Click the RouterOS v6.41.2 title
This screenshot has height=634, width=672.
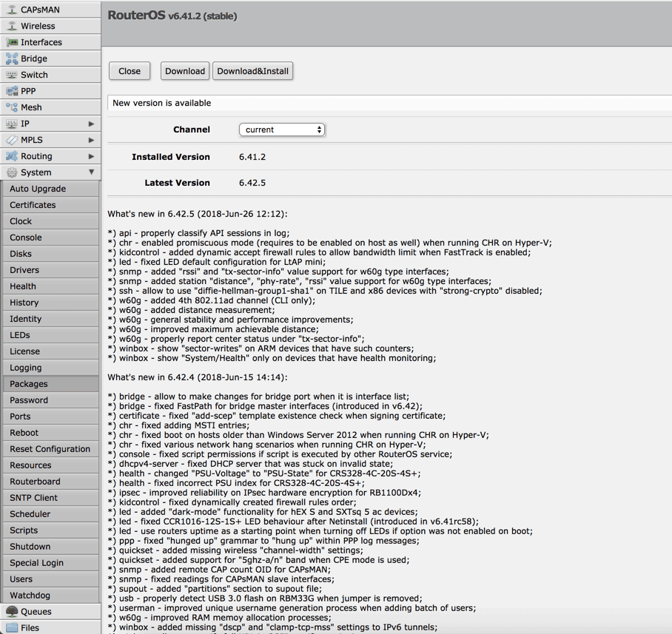tap(172, 16)
